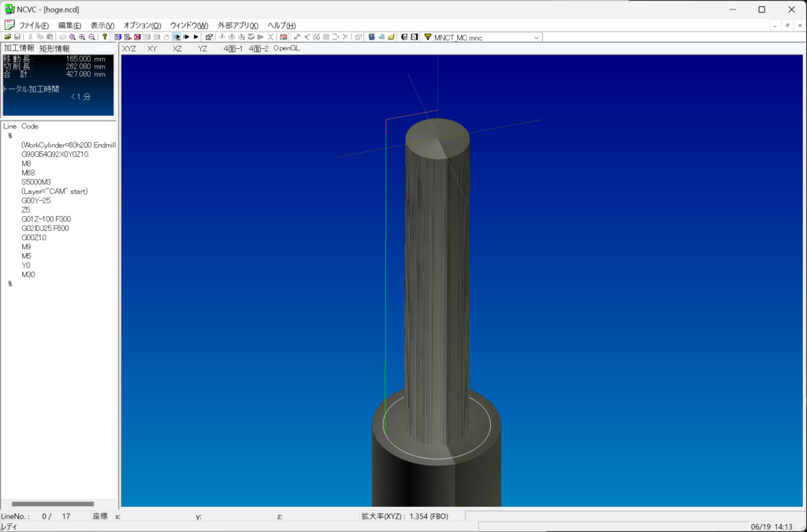Click the fit-to-window magnifier icon
This screenshot has width=807, height=532.
73,37
